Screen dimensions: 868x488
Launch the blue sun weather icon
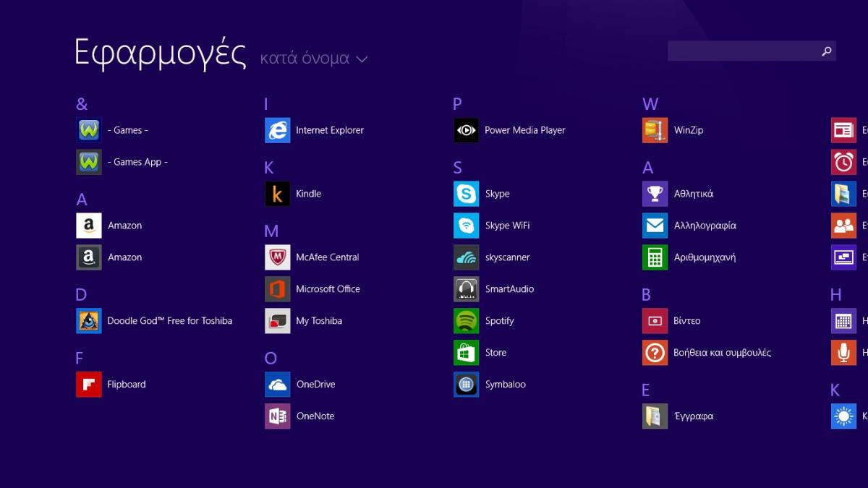[x=844, y=416]
